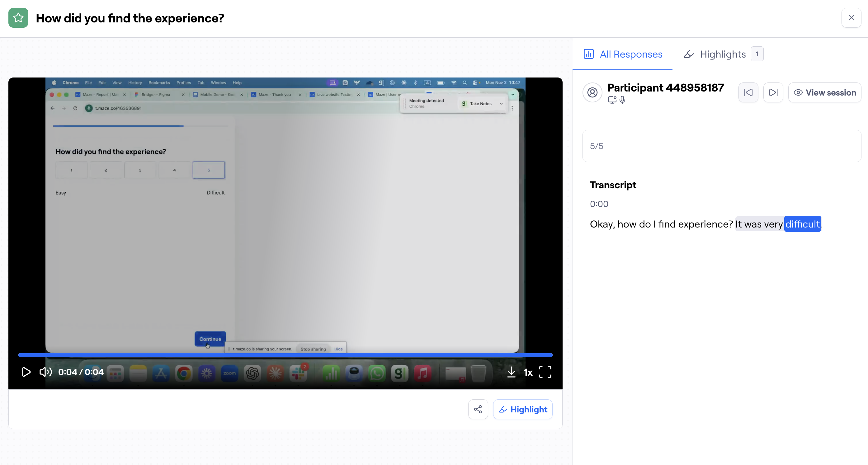868x465 pixels.
Task: Enter fullscreen video mode
Action: [x=545, y=372]
